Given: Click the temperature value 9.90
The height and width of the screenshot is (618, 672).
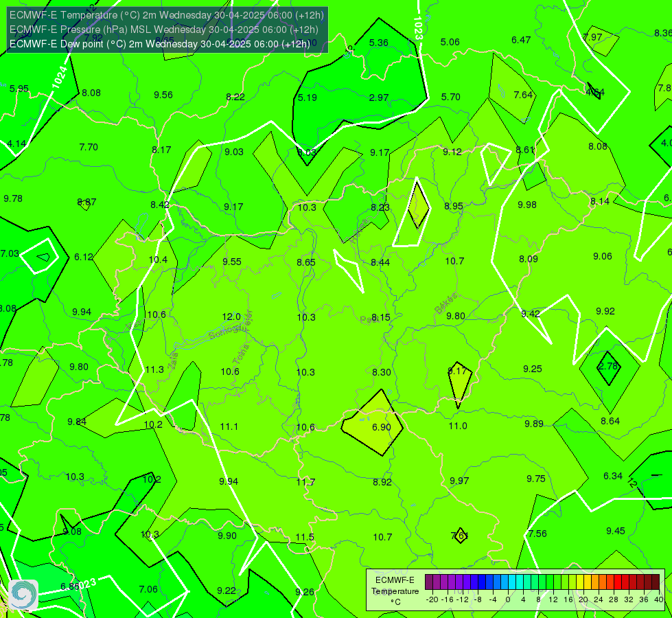Looking at the screenshot, I should pyautogui.click(x=227, y=535).
